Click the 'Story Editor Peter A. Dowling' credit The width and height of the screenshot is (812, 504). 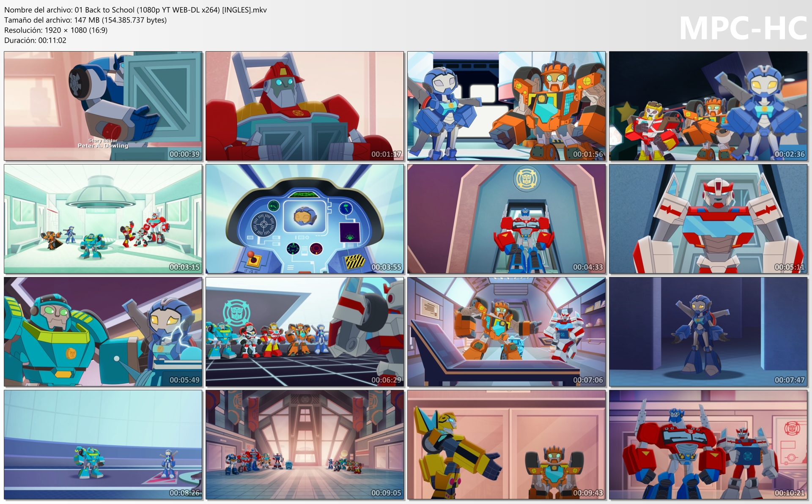[103, 143]
